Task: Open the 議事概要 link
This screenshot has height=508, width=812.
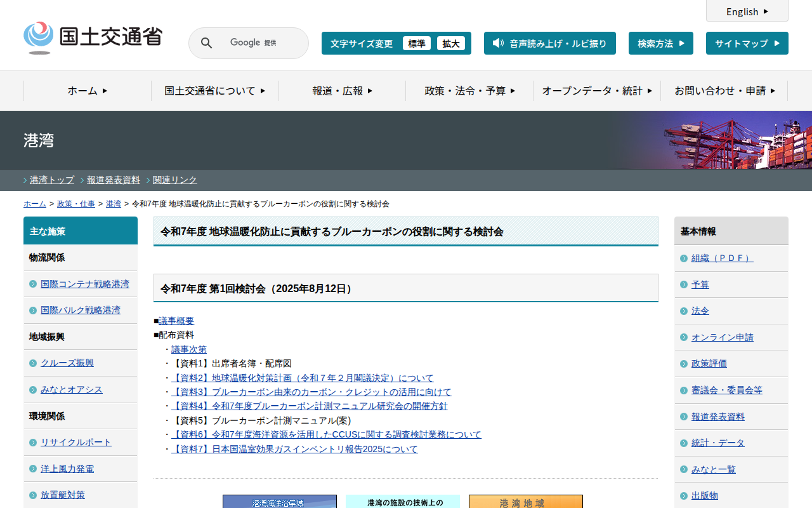Action: point(176,321)
